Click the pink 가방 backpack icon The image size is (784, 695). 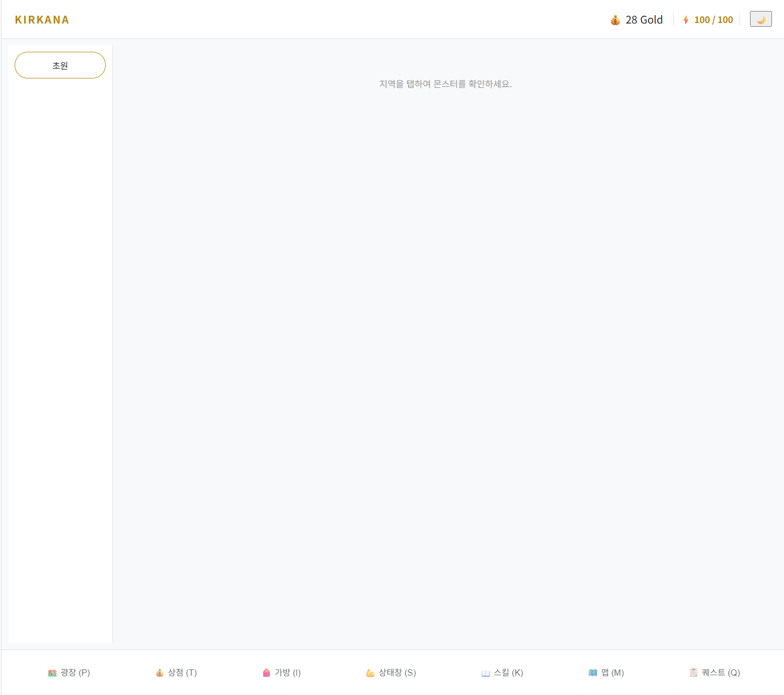(266, 673)
